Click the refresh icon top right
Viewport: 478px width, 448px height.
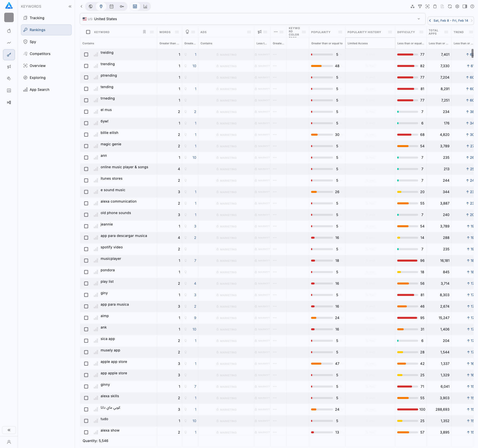tap(450, 6)
